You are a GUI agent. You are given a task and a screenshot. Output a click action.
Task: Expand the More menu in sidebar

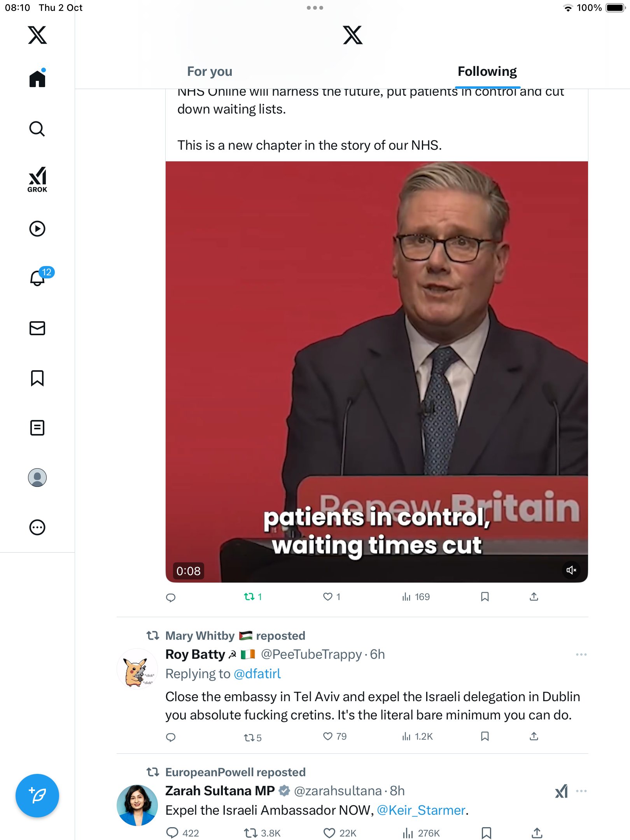(37, 527)
